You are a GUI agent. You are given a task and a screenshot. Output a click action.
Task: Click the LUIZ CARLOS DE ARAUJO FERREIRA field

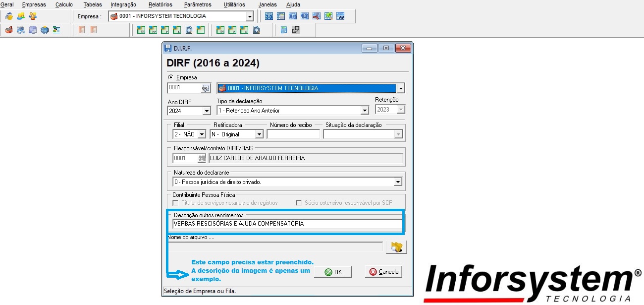[305, 158]
